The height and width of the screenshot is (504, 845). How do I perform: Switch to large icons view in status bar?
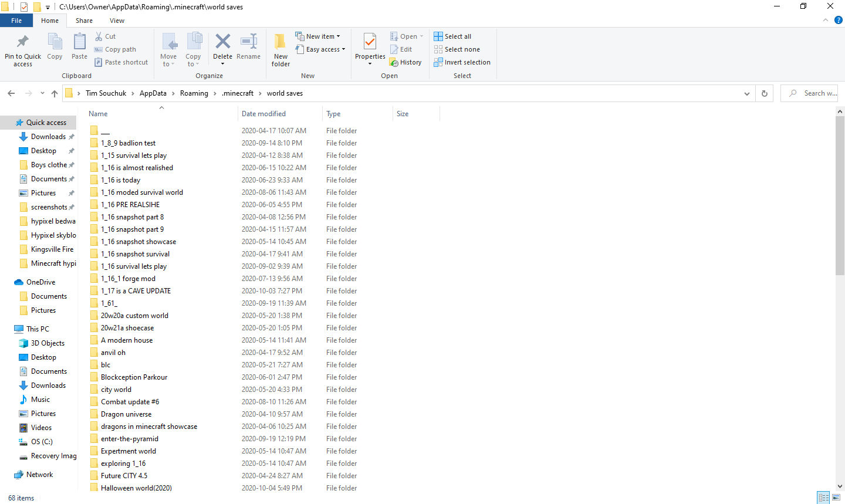[x=836, y=498]
